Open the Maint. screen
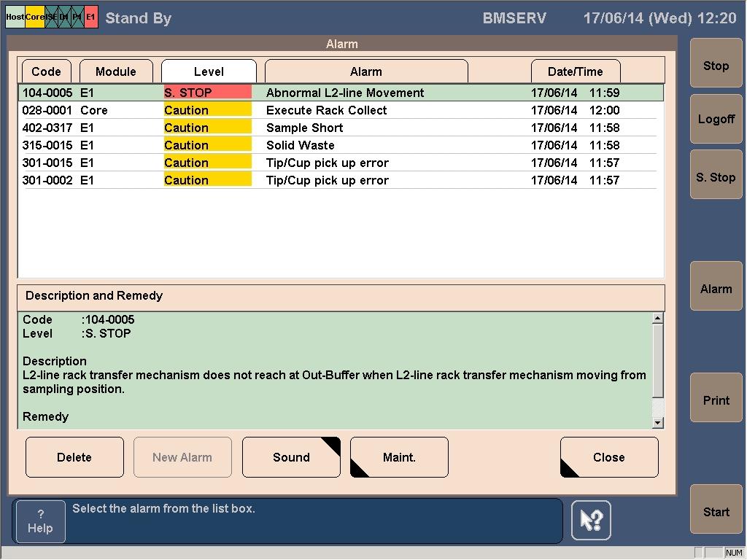The width and height of the screenshot is (747, 560). (x=399, y=457)
